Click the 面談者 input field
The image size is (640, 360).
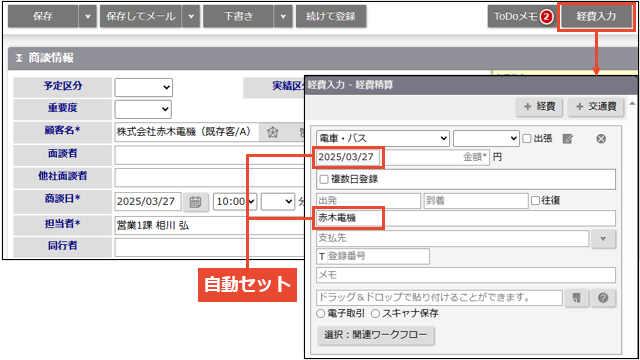coord(209,155)
